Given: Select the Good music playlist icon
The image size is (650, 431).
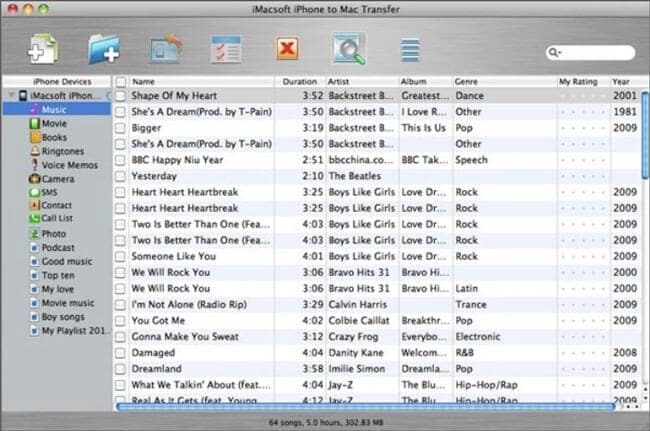Looking at the screenshot, I should pyautogui.click(x=35, y=262).
